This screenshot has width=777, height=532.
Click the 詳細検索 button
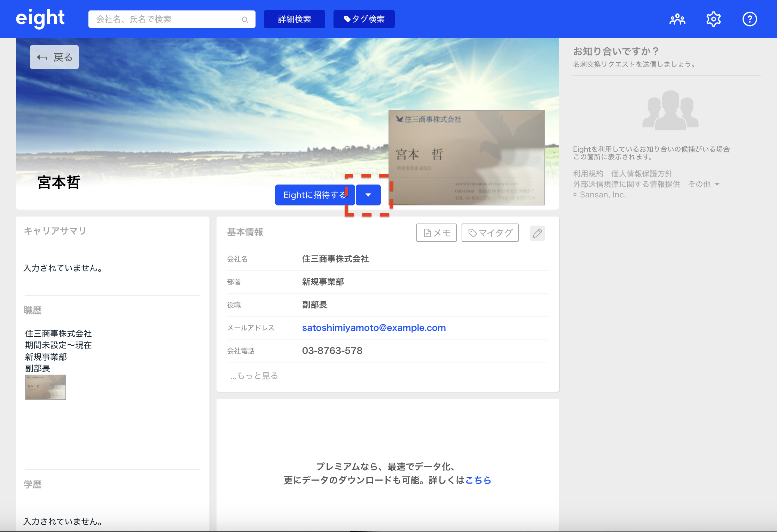[x=294, y=19]
